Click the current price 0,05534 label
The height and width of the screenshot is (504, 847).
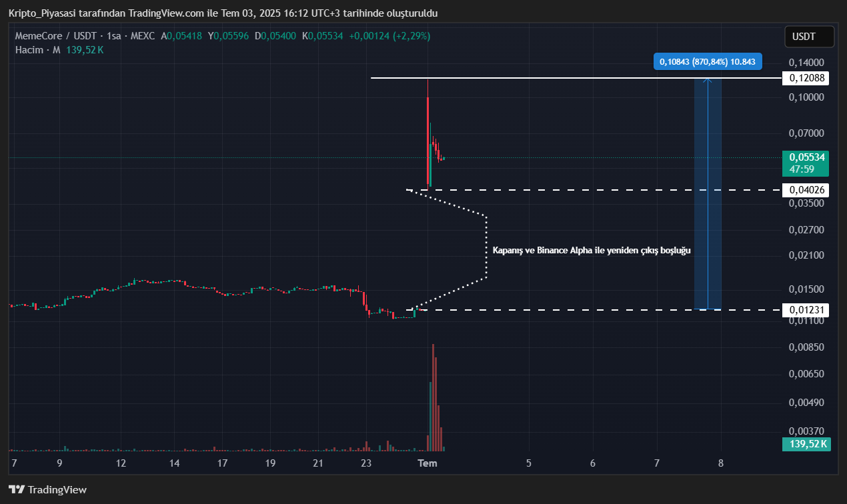tap(807, 158)
